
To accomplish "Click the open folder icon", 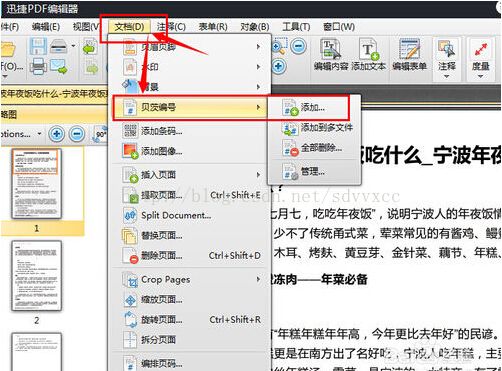I will [8, 49].
